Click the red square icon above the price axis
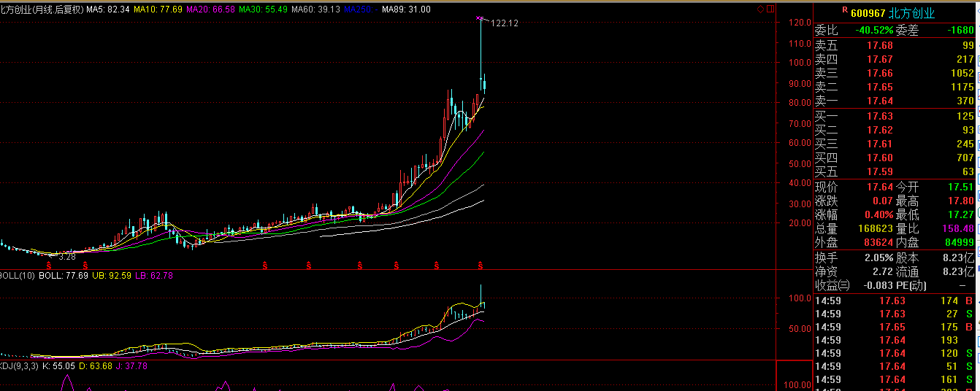Screen dimensions: 980x391 [x=770, y=9]
